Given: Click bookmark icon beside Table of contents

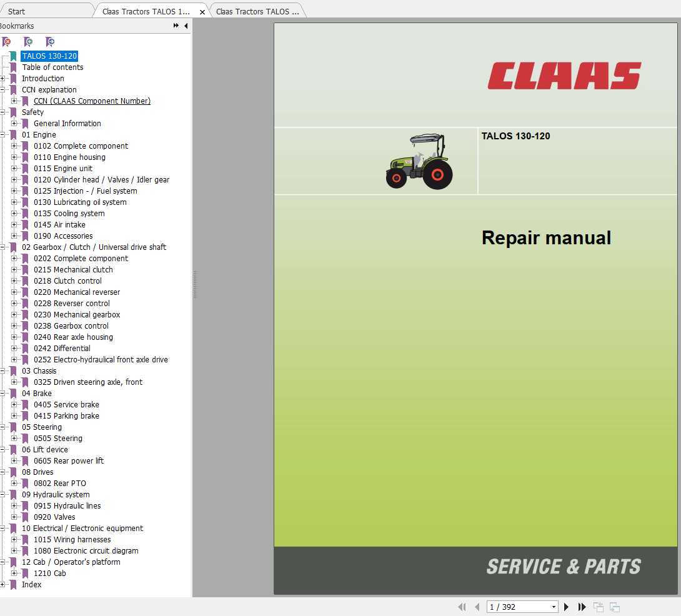Looking at the screenshot, I should pos(14,67).
